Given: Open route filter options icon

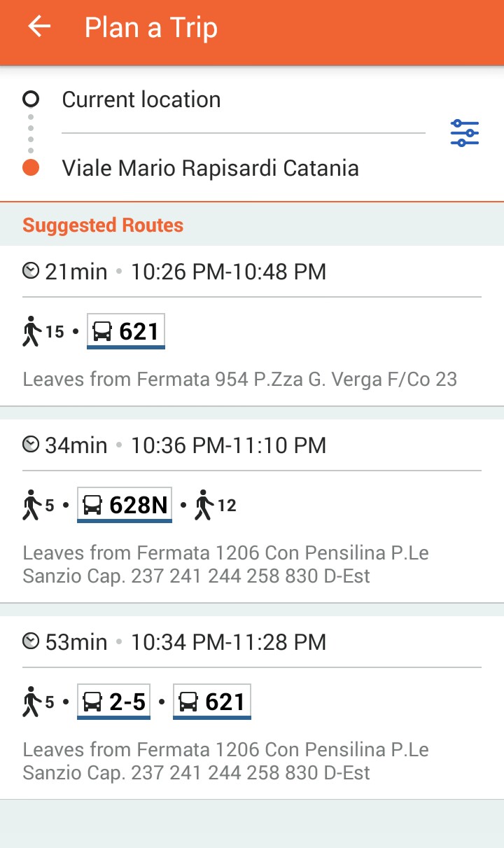Looking at the screenshot, I should [x=464, y=133].
